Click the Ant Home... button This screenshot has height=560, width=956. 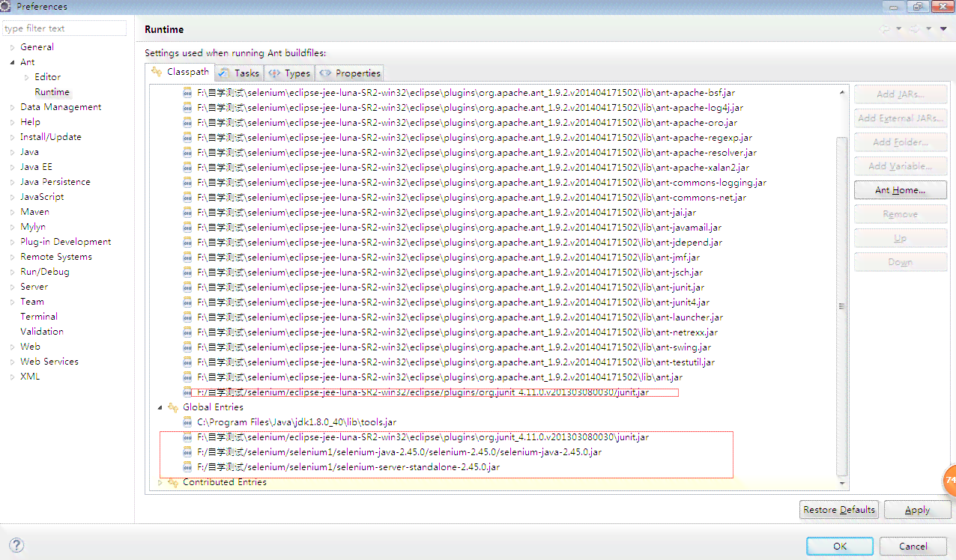pos(900,190)
